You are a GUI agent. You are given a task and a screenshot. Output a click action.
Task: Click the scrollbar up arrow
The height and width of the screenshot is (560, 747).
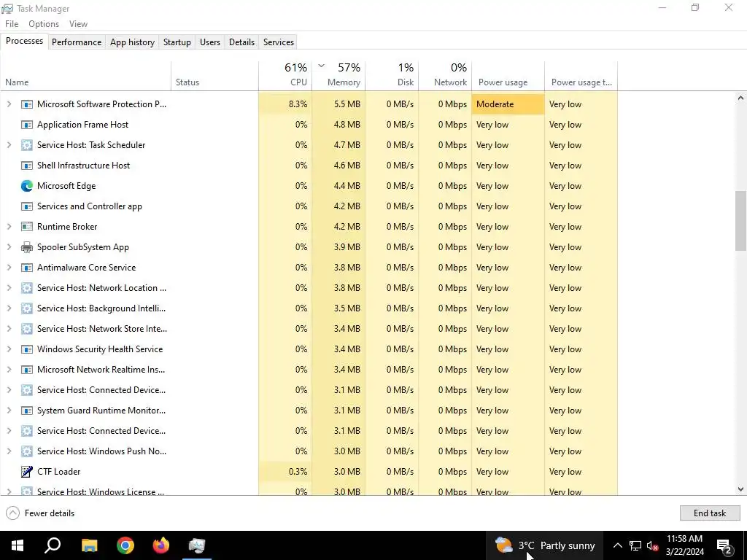pos(740,98)
